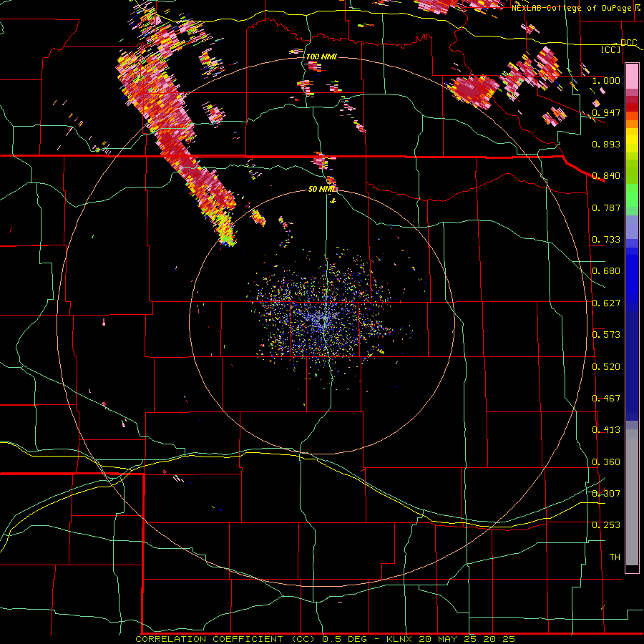
Task: Click the 1.000 value on the scale
Action: tap(606, 80)
